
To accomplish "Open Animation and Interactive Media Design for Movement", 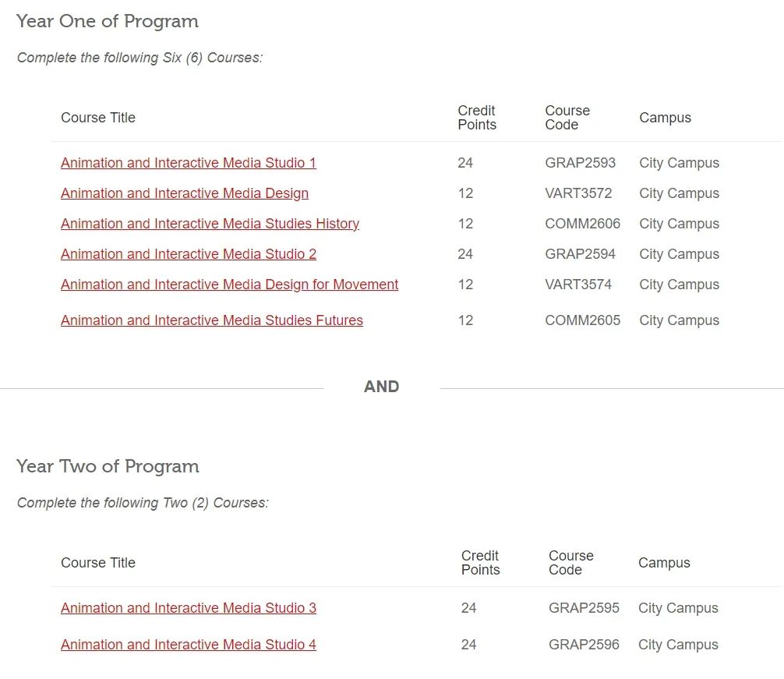I will point(229,285).
